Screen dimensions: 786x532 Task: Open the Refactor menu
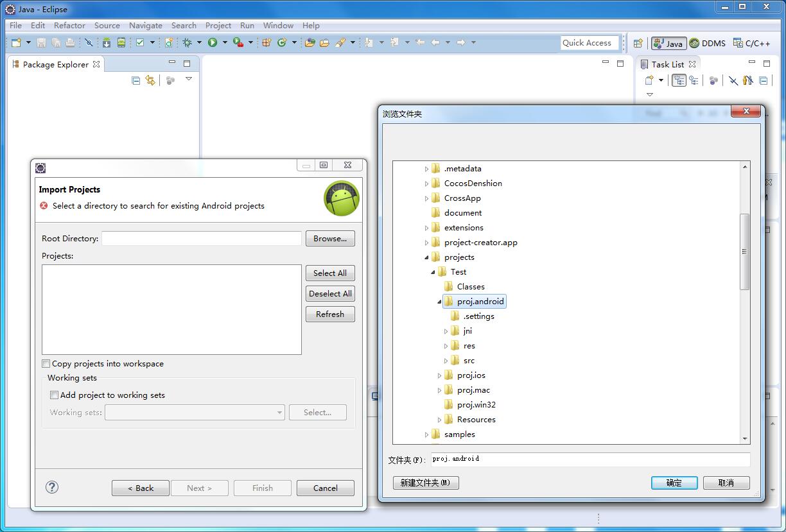point(69,26)
